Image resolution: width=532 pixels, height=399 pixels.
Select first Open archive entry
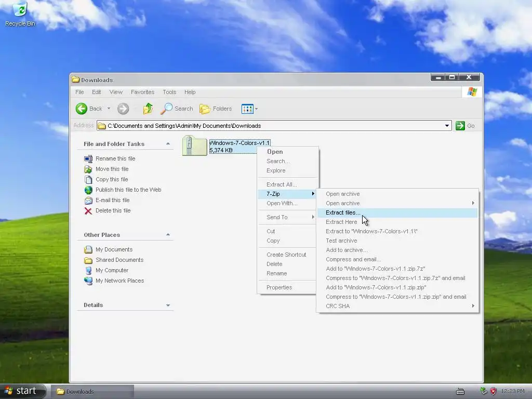397,194
